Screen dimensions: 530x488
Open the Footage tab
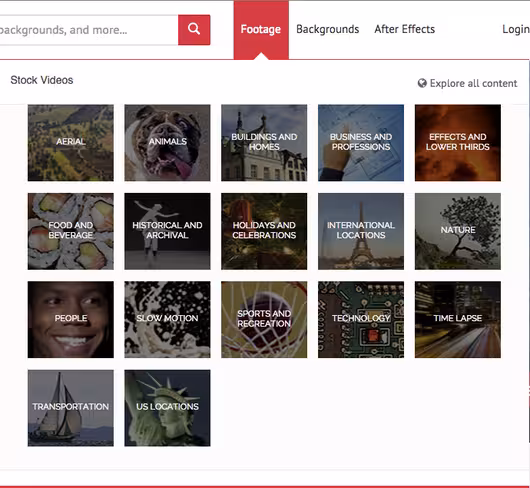261,30
